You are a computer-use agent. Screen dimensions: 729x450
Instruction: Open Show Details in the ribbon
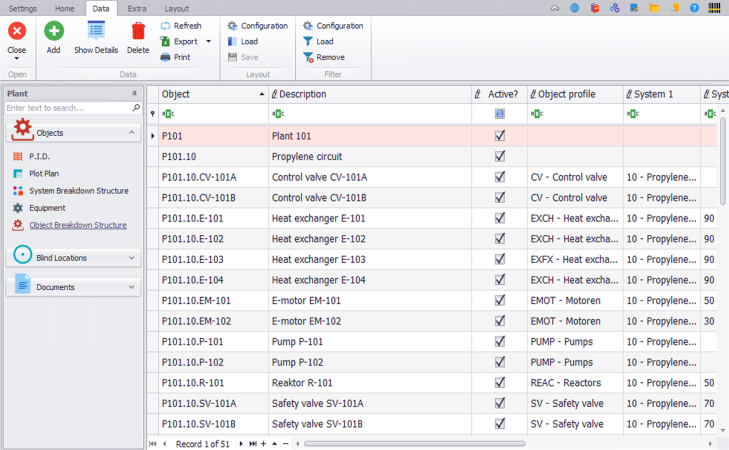click(x=96, y=32)
